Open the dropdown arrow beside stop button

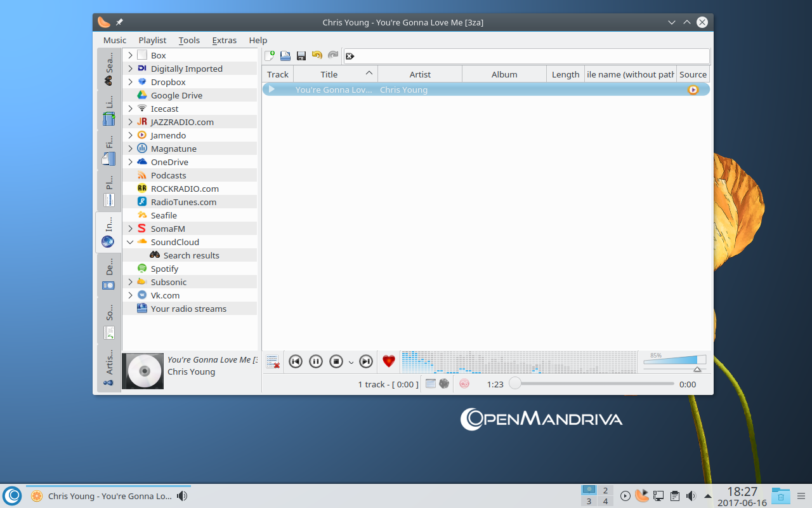click(x=351, y=362)
